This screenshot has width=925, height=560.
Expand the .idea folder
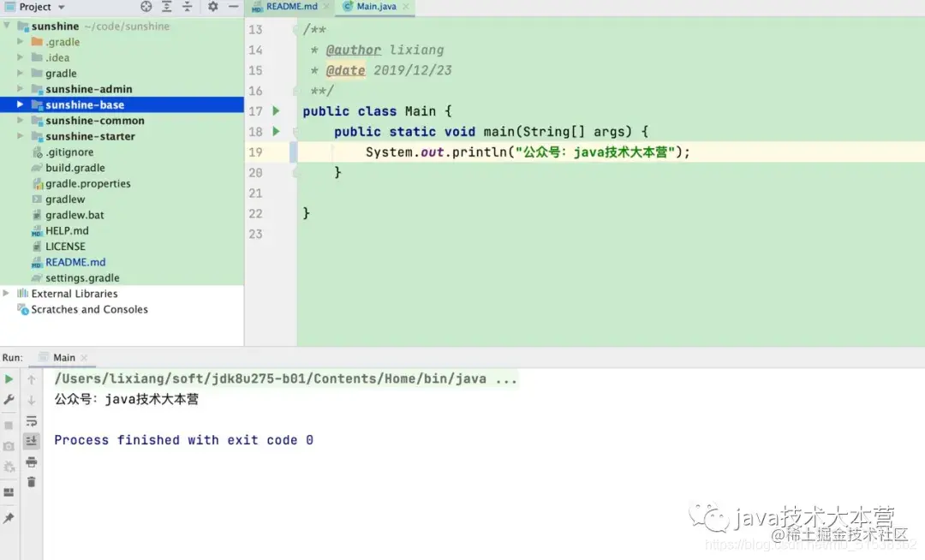20,57
